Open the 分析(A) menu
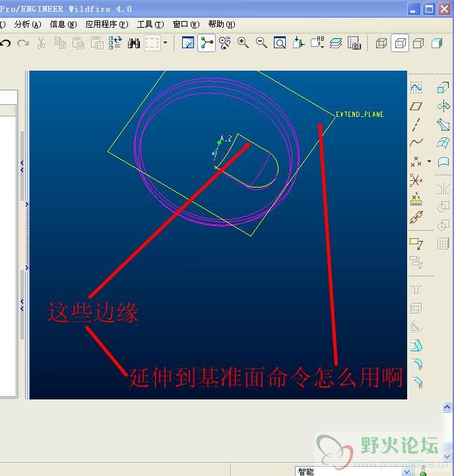The image size is (454, 476). tap(28, 24)
